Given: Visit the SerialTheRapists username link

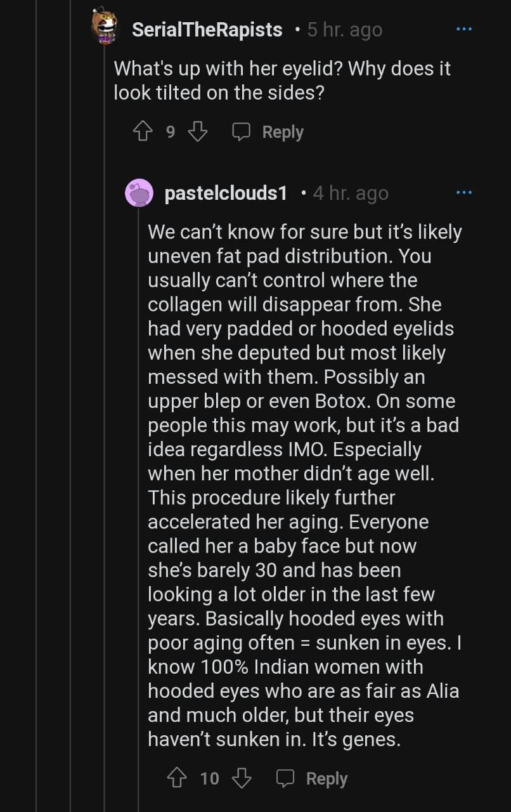Looking at the screenshot, I should (207, 30).
